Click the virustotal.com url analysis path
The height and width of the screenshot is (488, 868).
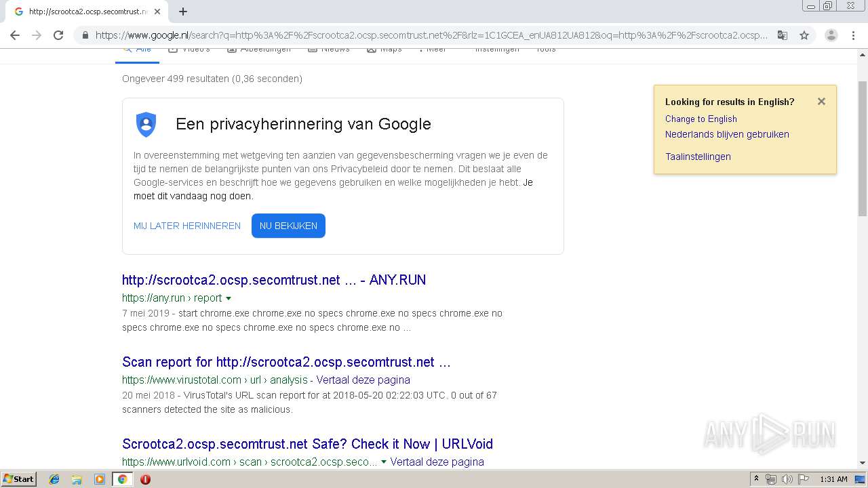pyautogui.click(x=214, y=380)
